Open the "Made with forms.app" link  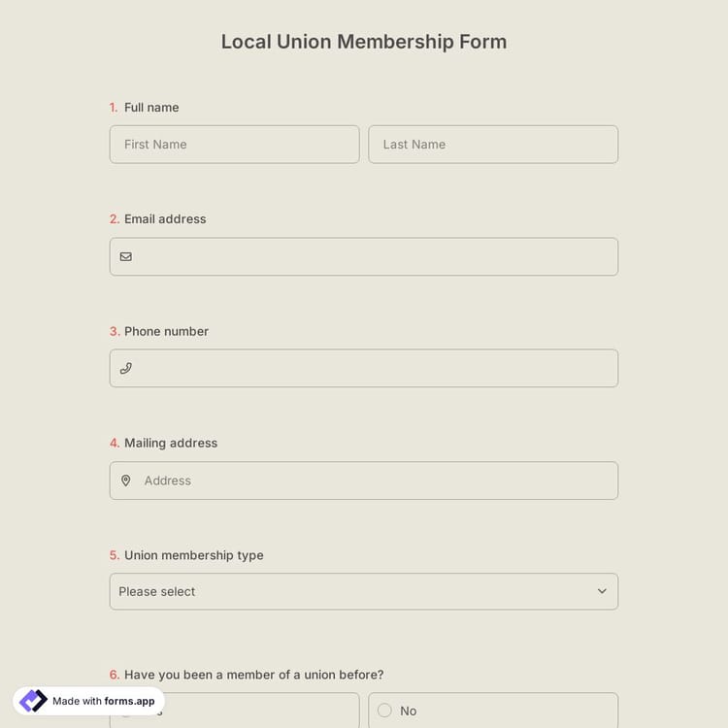tap(103, 701)
